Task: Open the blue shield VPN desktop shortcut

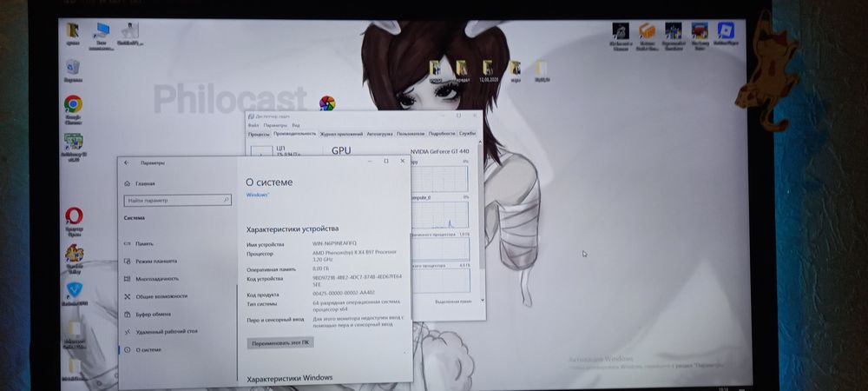Action: 74,289
